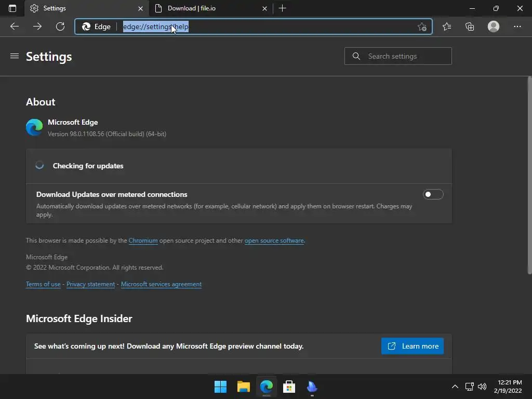Open the Collections icon
The height and width of the screenshot is (399, 532).
[470, 26]
